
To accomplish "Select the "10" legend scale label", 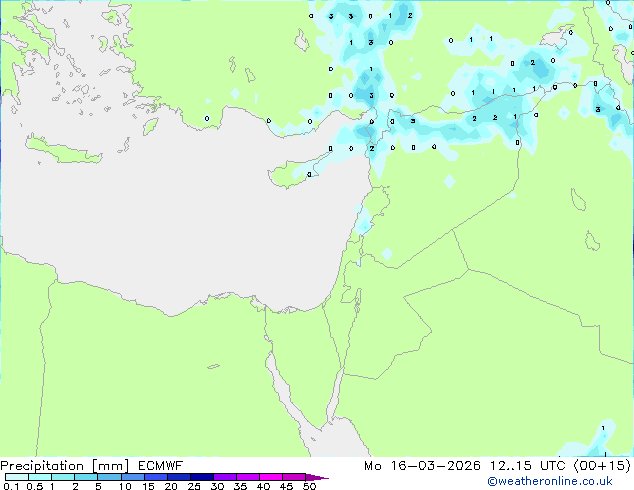I will 125,486.
